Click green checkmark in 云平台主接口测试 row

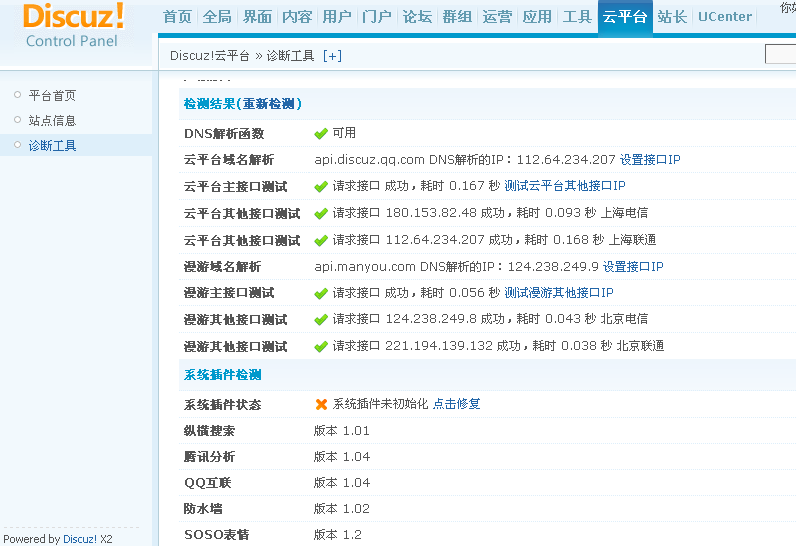click(321, 186)
